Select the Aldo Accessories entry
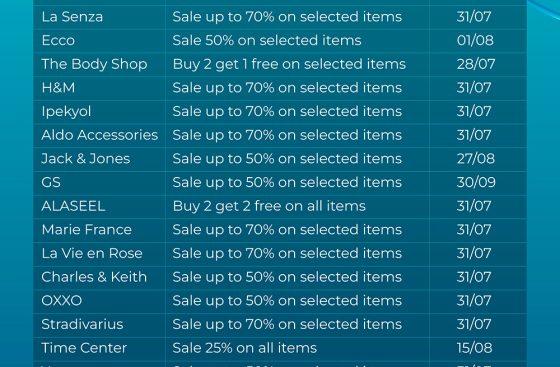560x367 pixels. click(100, 135)
